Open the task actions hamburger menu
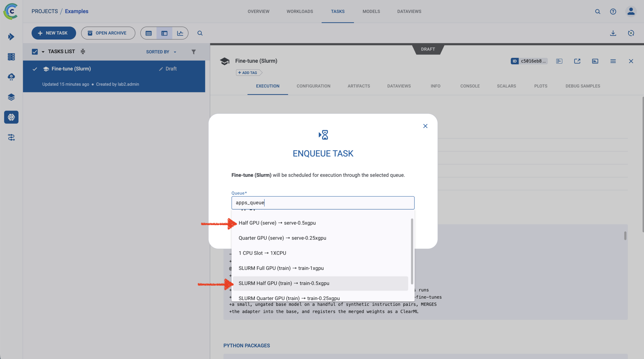Image resolution: width=644 pixels, height=359 pixels. (x=613, y=61)
